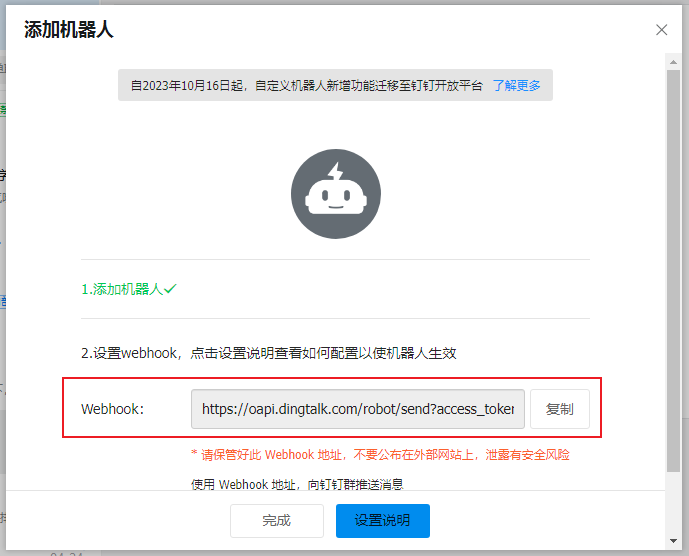Click the 自2023年10月16日起 migration notice text
The image size is (689, 556).
coord(307,85)
